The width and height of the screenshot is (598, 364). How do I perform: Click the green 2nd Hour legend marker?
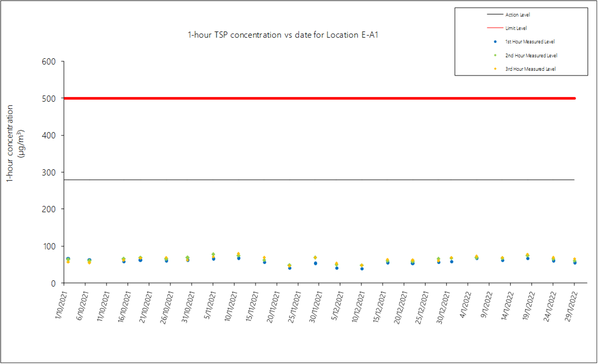[495, 55]
